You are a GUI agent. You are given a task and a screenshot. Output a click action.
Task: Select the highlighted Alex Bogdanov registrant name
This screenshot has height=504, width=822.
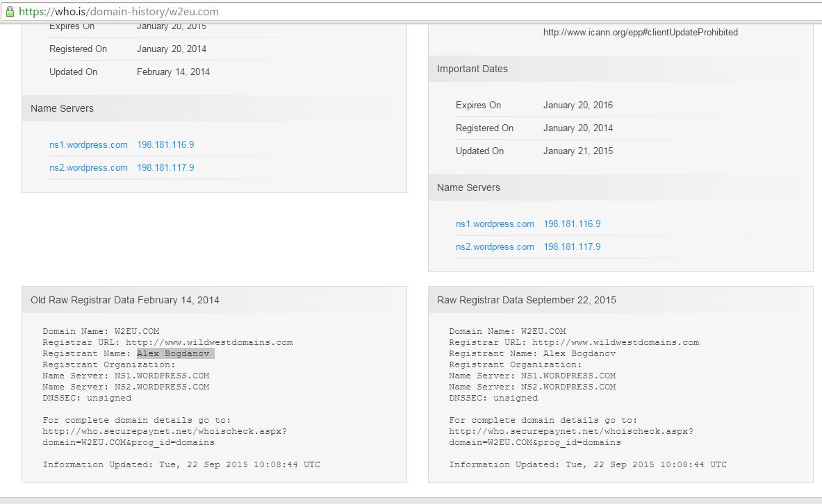point(176,353)
